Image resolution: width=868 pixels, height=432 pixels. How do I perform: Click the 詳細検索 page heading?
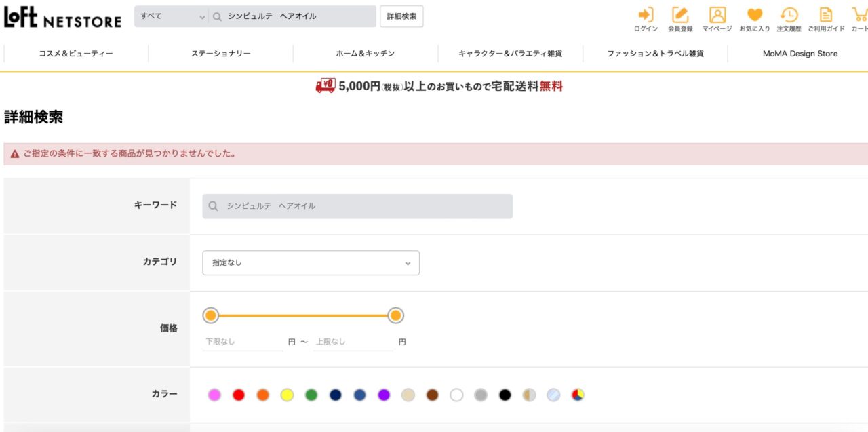[x=34, y=117]
